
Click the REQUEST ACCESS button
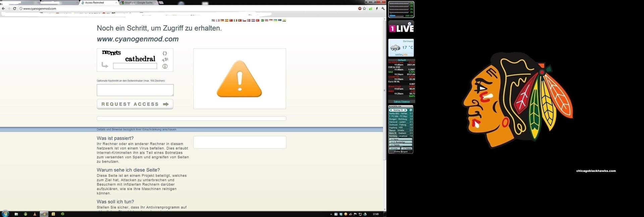(135, 104)
